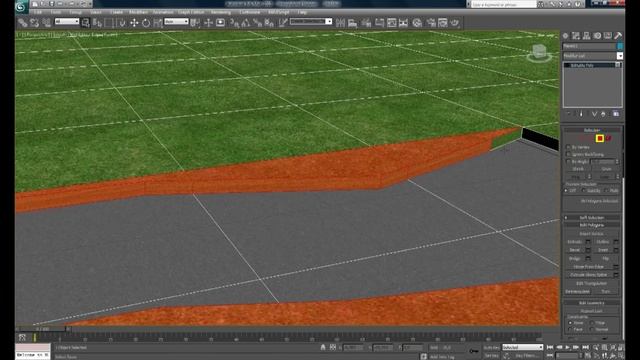Toggle the Angle Snap icon
Screen dimensions: 640x360
tap(246, 23)
